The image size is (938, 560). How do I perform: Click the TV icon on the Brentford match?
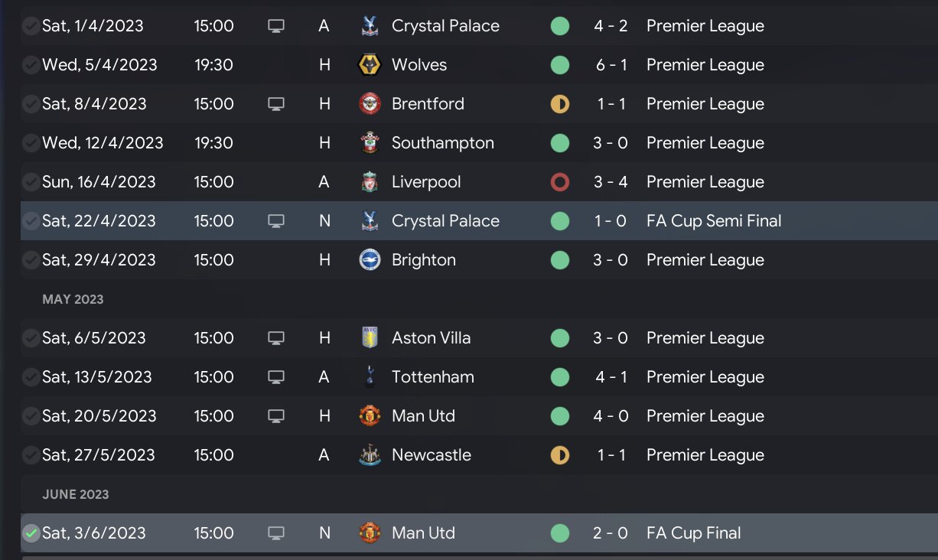[276, 104]
